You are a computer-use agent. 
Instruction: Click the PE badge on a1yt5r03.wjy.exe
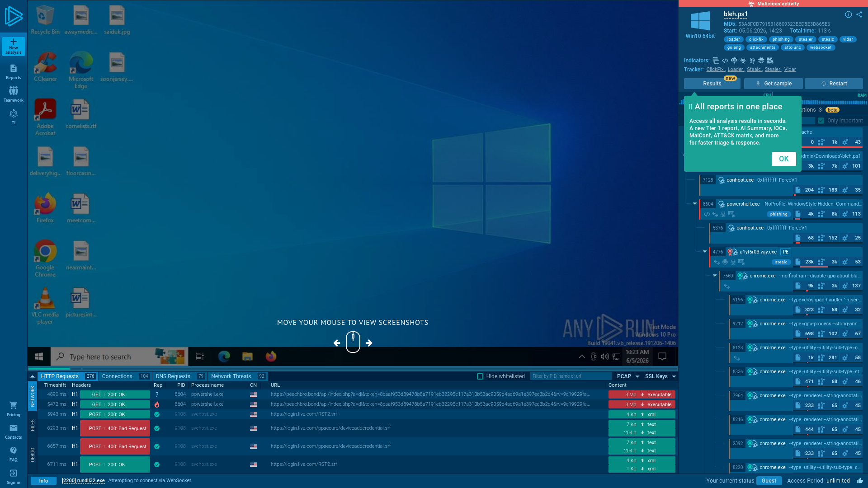[x=785, y=252]
